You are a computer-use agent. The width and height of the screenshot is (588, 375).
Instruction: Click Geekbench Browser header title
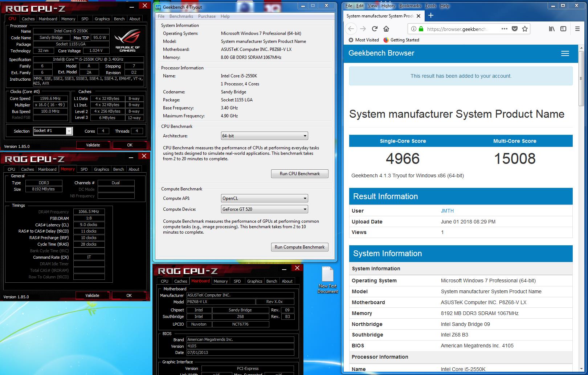[381, 53]
